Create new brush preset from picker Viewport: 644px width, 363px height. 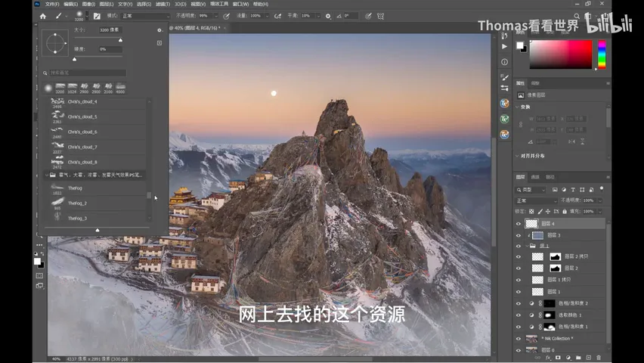[x=159, y=43]
